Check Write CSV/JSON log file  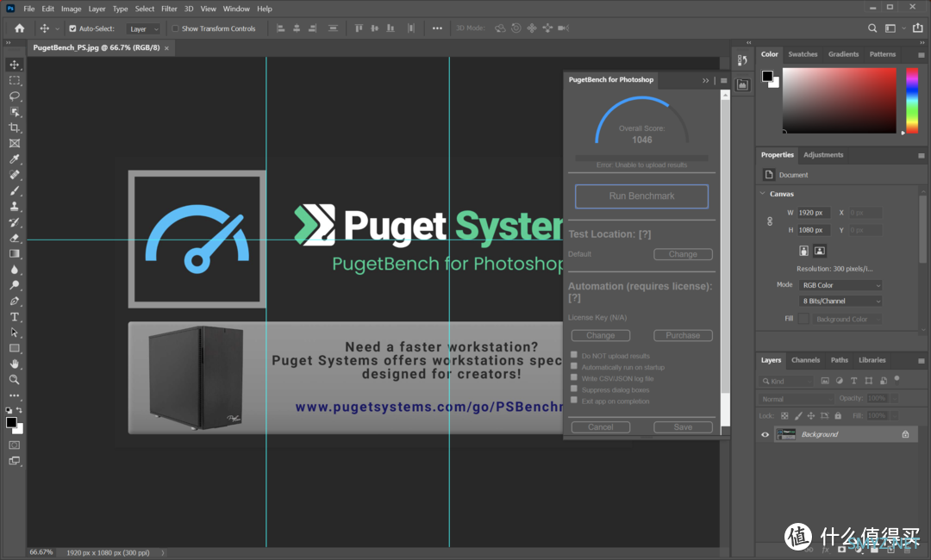point(574,377)
